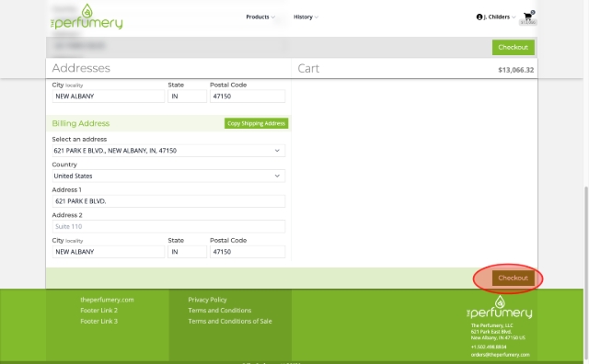Click the page vertical scrollbar

(586, 274)
